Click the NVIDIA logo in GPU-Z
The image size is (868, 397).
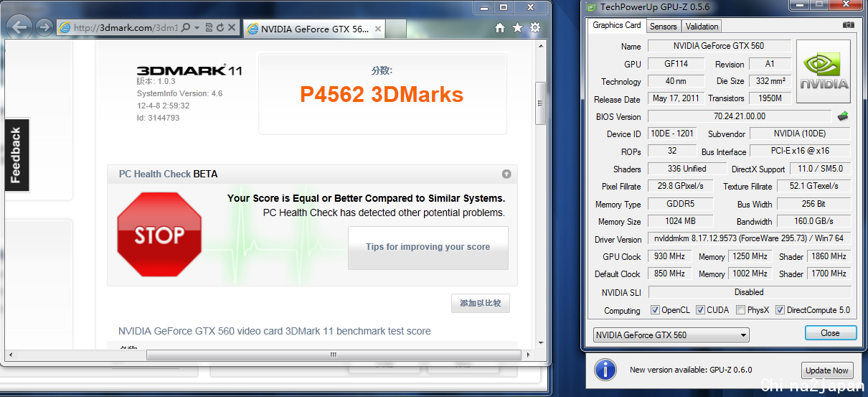click(824, 71)
